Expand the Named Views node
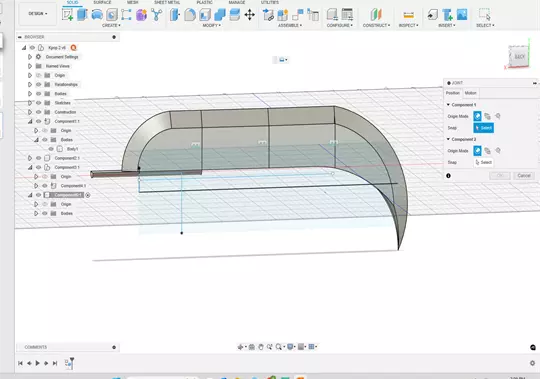This screenshot has height=379, width=540. coord(30,66)
